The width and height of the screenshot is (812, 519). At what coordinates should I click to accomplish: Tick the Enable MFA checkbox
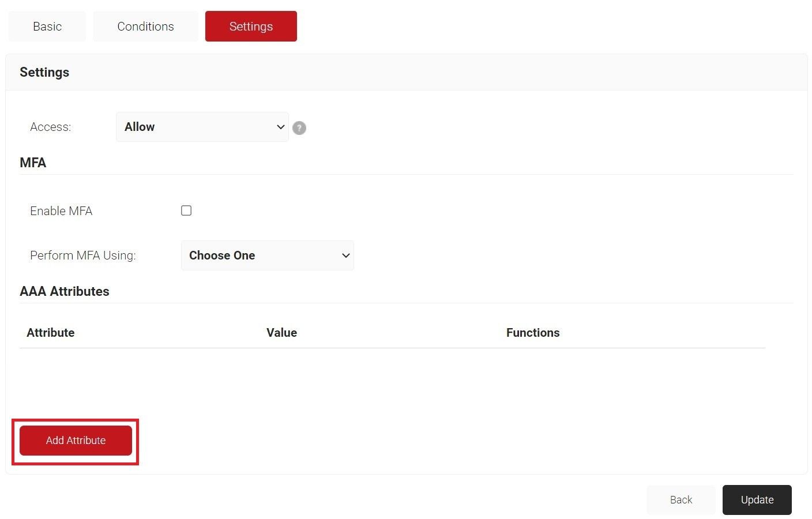point(186,210)
